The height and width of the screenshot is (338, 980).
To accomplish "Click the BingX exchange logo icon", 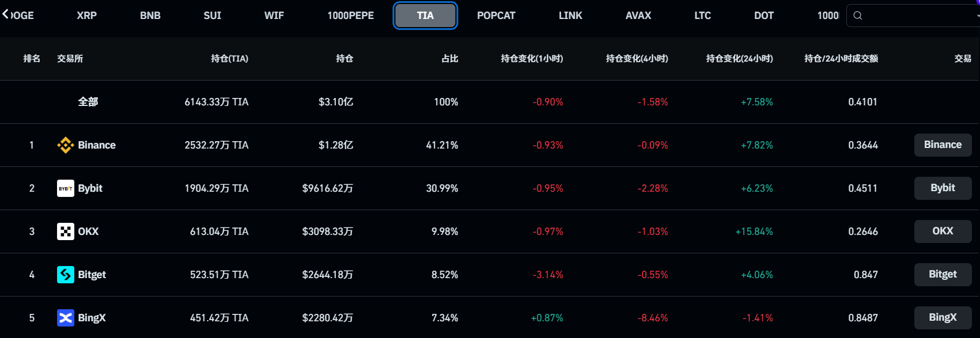I will (66, 317).
